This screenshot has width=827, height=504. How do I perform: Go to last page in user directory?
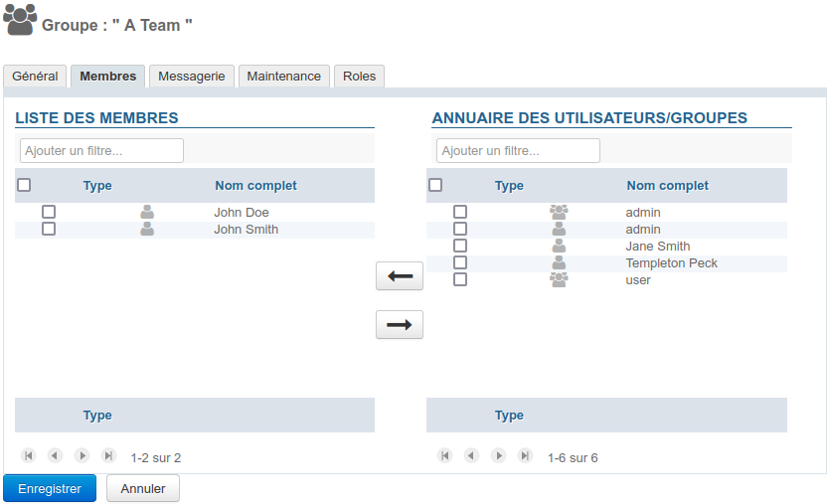(526, 455)
